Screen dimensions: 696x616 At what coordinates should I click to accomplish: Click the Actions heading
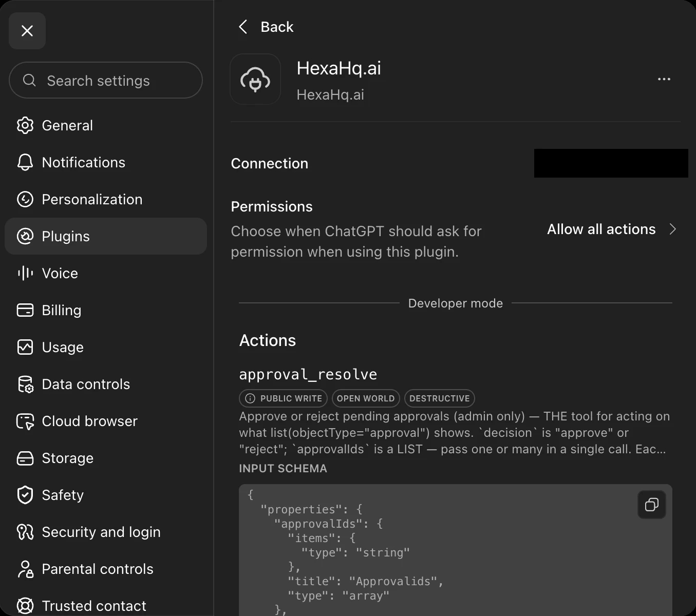click(x=268, y=340)
